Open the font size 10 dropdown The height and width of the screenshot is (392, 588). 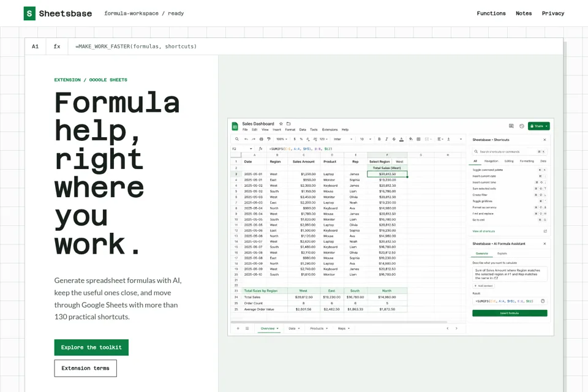(365, 139)
